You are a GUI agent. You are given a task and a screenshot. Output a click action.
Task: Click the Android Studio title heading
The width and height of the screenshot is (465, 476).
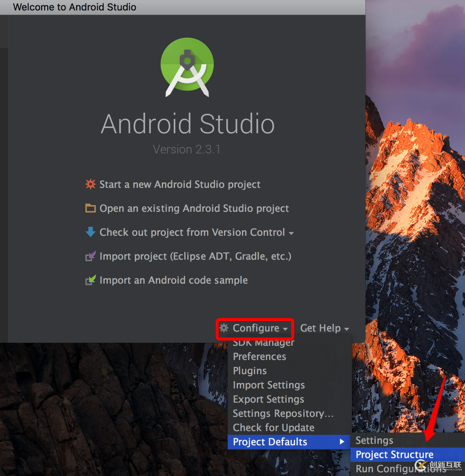pyautogui.click(x=188, y=123)
